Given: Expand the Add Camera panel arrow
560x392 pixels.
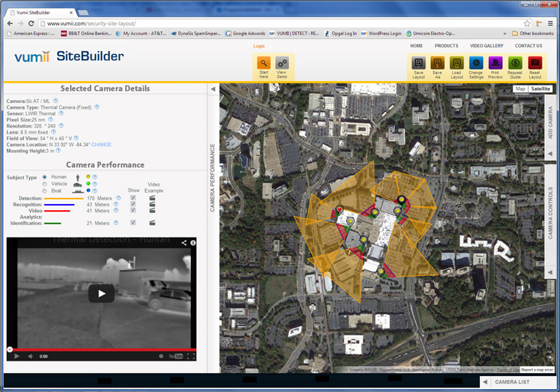Looking at the screenshot, I should 550,154.
